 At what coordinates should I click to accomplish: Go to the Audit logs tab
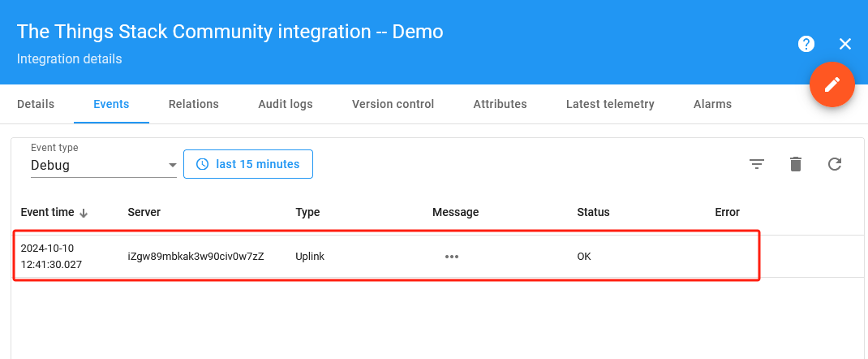[x=286, y=104]
